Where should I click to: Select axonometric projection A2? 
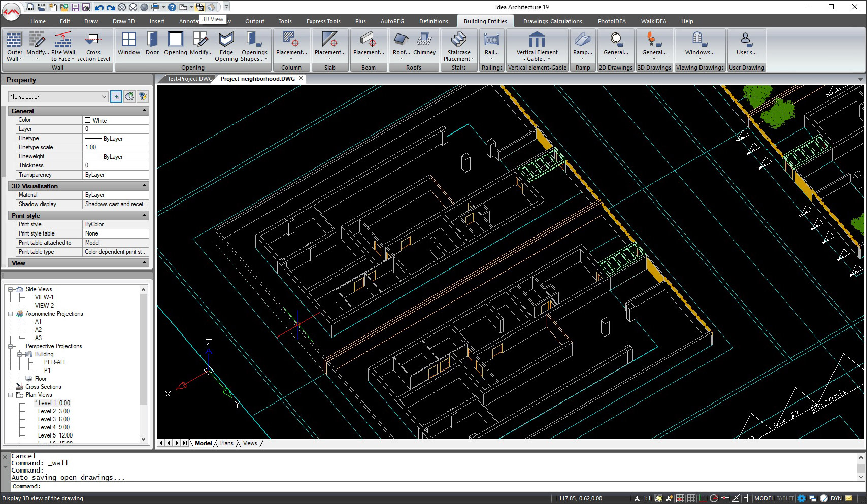coord(38,330)
